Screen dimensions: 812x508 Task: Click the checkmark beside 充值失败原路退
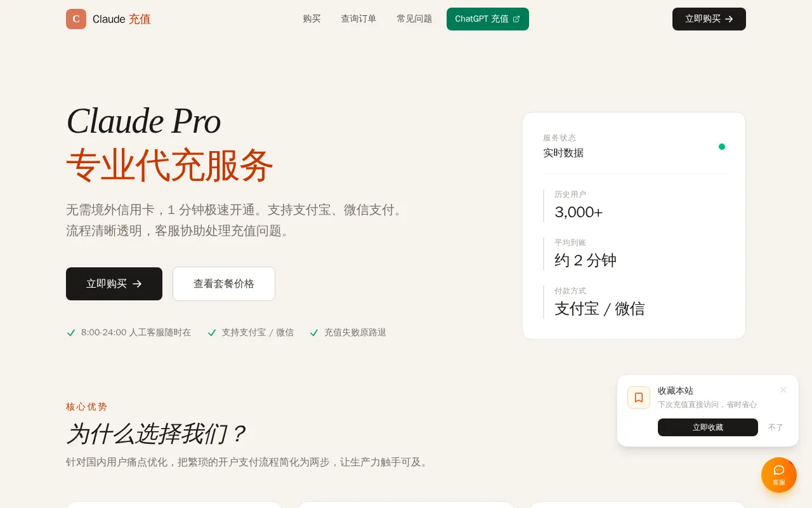click(x=314, y=333)
